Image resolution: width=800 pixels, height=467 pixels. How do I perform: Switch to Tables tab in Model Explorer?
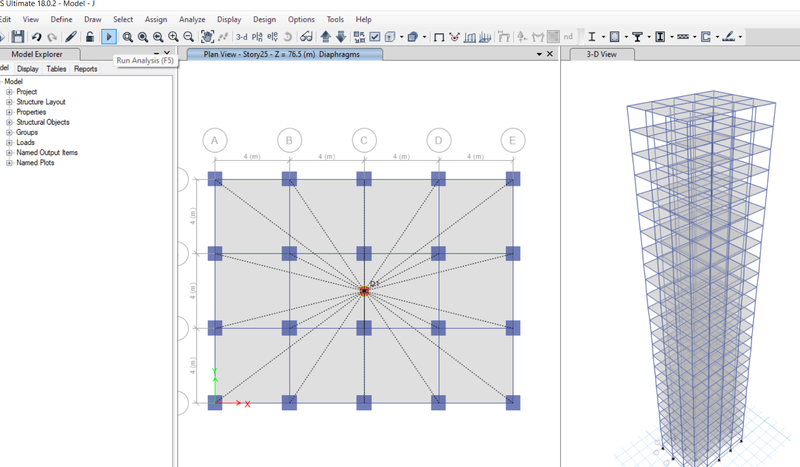[56, 69]
